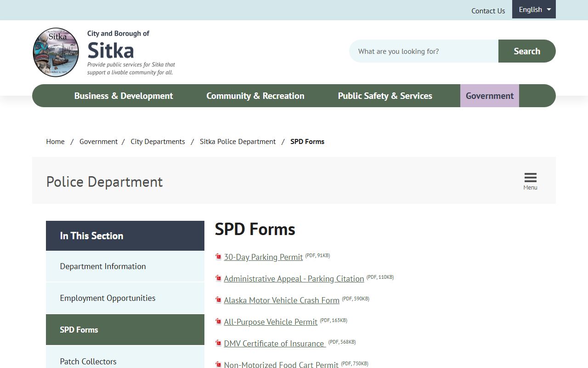Click PDF icon beside Administrative Appeal - Parking Citation
Viewport: 588px width, 368px height.
[219, 278]
